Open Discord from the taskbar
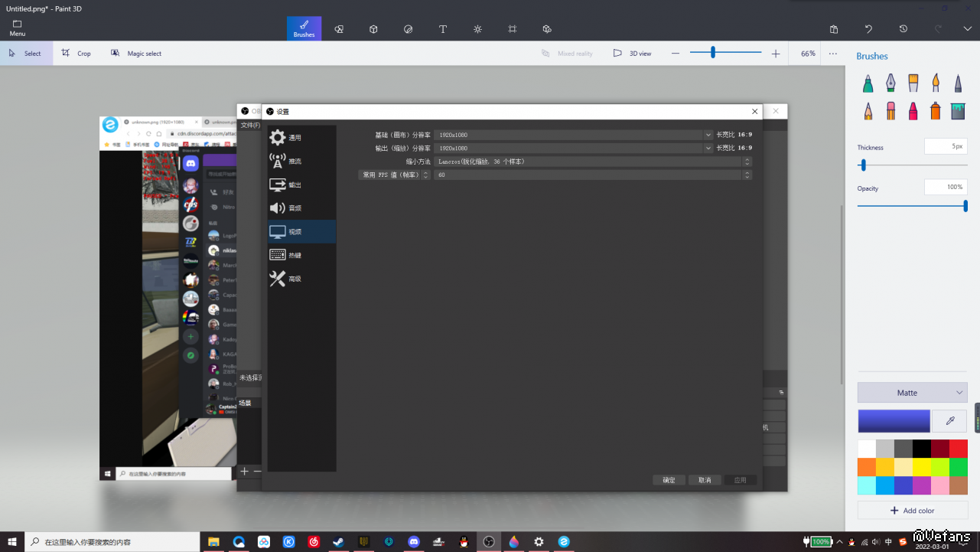Screen dimensions: 980x552 point(414,542)
